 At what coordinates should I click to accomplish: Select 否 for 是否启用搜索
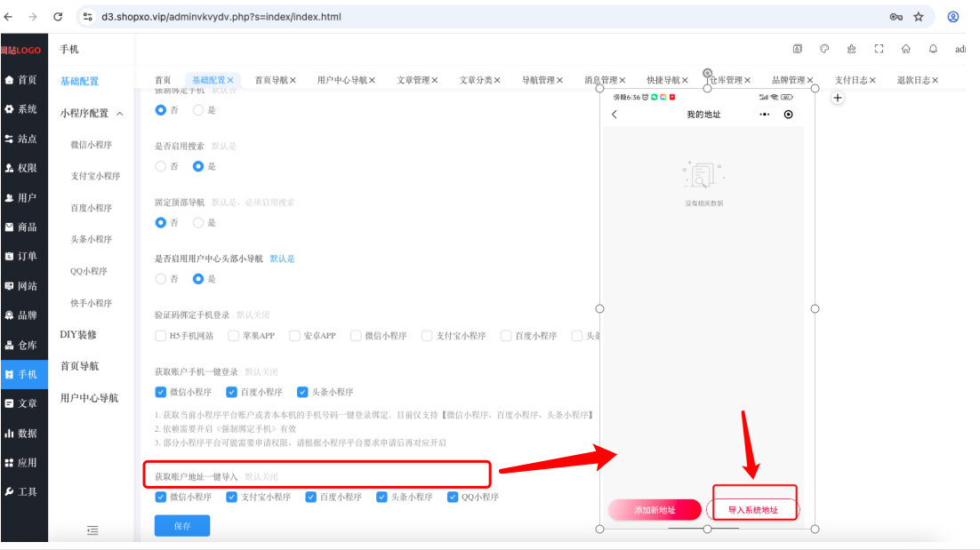161,166
